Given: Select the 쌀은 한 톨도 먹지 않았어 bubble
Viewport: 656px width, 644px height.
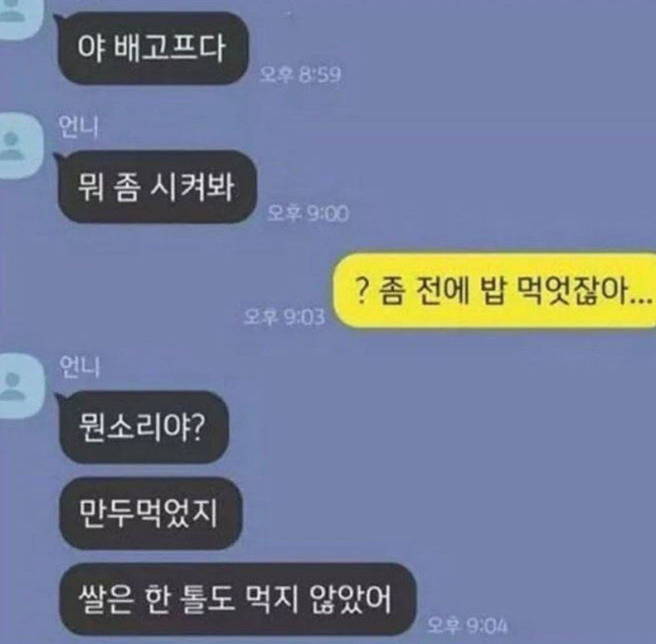Looking at the screenshot, I should pos(237,600).
